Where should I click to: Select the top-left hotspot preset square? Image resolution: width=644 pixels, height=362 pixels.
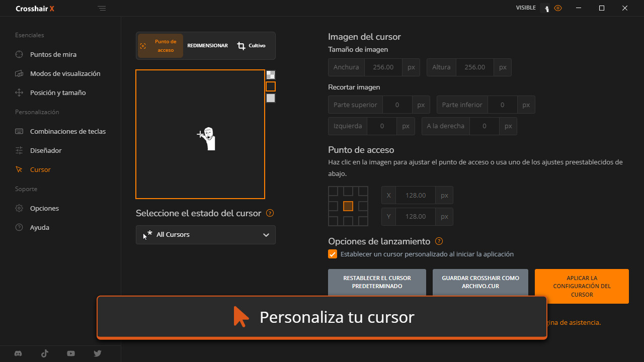(333, 191)
